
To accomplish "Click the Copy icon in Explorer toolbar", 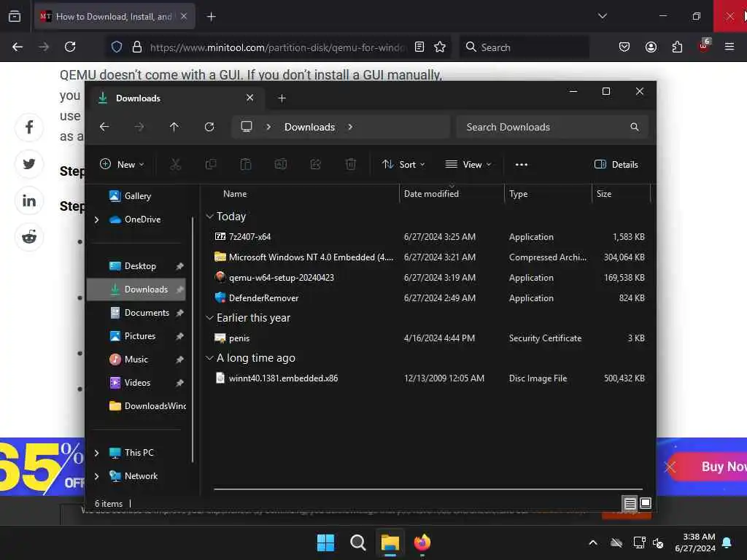I will pyautogui.click(x=211, y=164).
